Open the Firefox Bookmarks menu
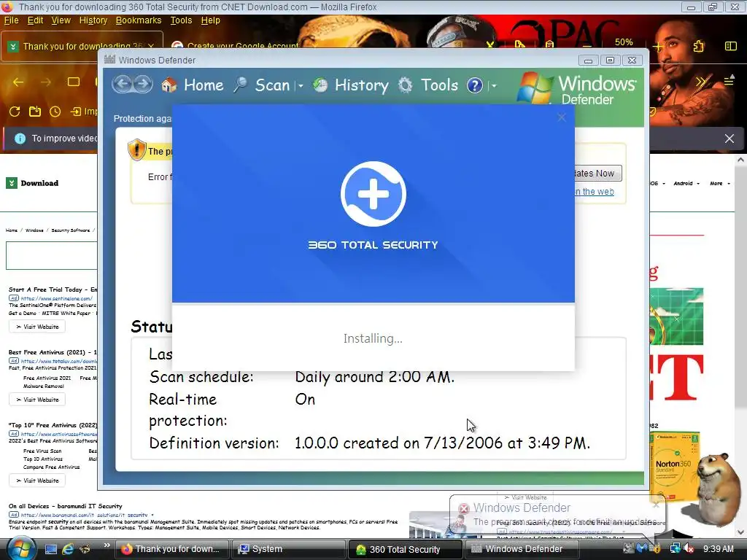The height and width of the screenshot is (560, 747). coord(138,20)
